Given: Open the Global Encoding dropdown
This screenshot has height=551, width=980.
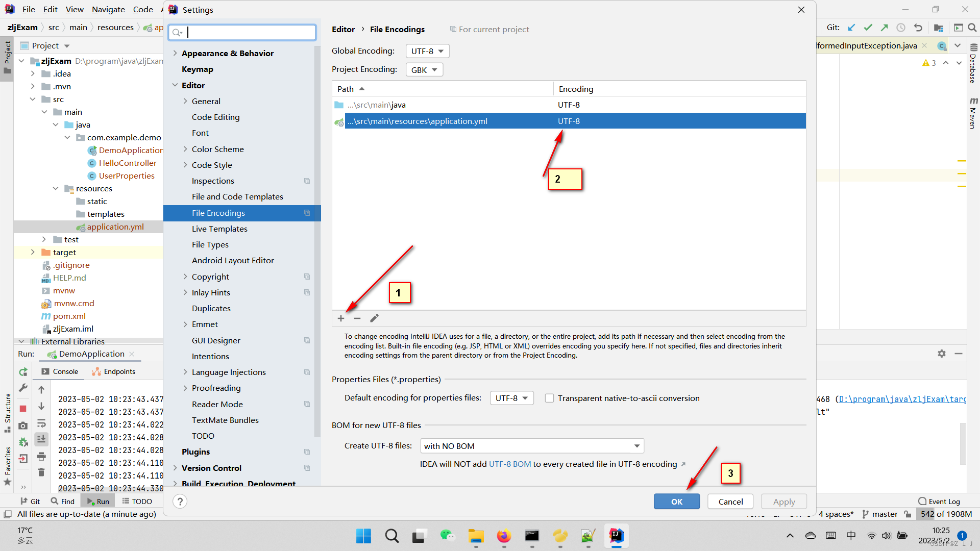Looking at the screenshot, I should click(427, 52).
